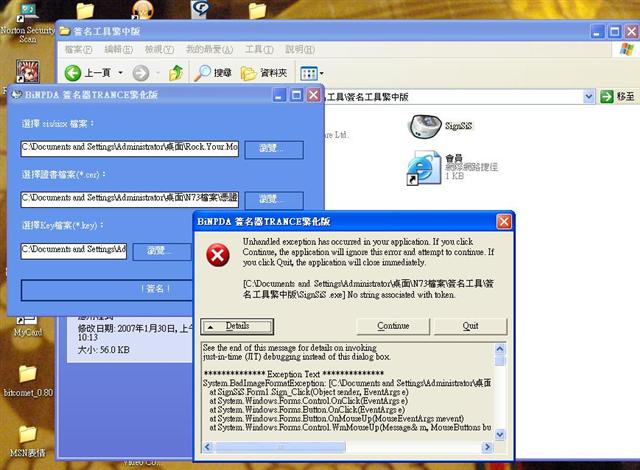Minimize the 簽名工具繁中版 Explorer window
This screenshot has height=470, width=640.
[597, 32]
